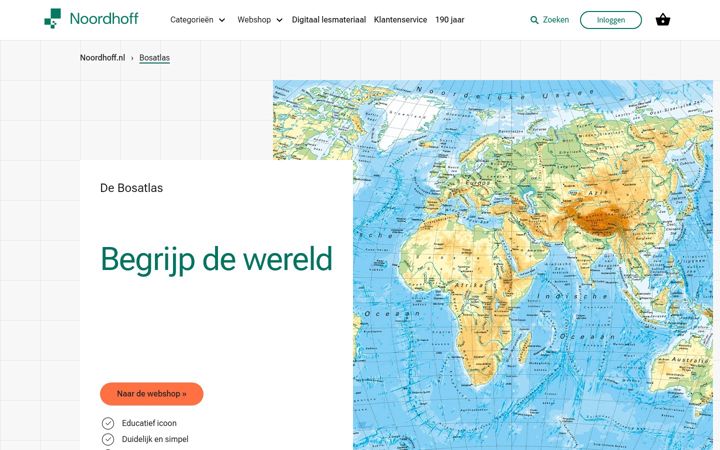Follow the Noordhoff.nl breadcrumb link
This screenshot has width=720, height=450.
tap(102, 57)
